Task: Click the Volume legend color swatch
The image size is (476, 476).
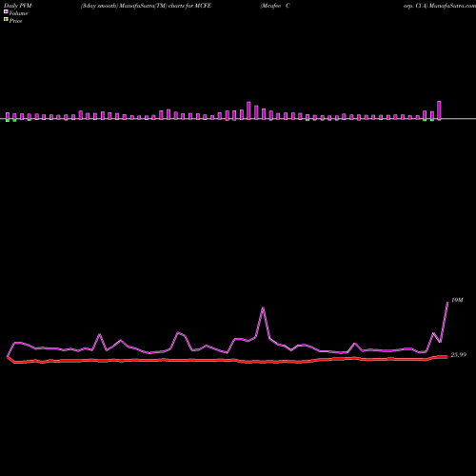Action: coord(6,11)
